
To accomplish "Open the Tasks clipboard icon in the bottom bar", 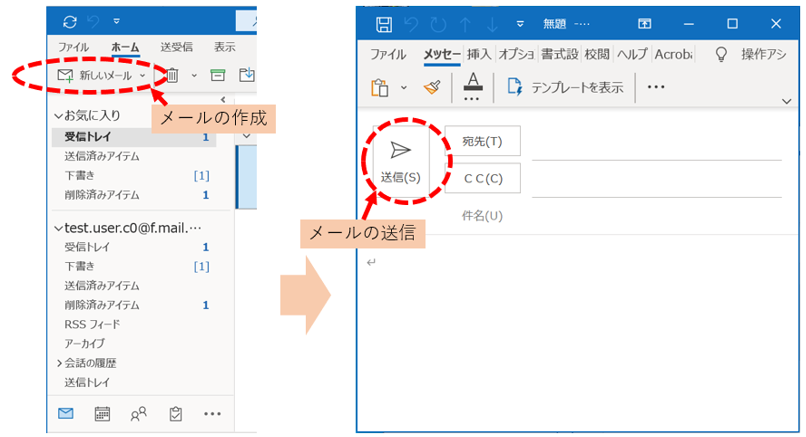I will coord(174,413).
